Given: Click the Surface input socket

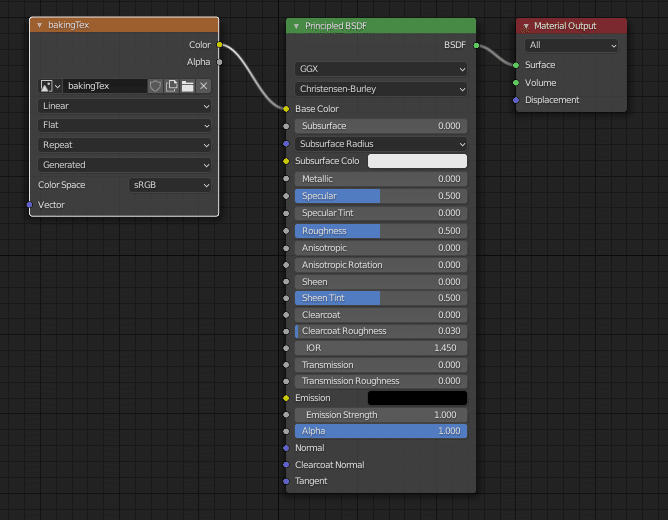Looking at the screenshot, I should coord(516,65).
